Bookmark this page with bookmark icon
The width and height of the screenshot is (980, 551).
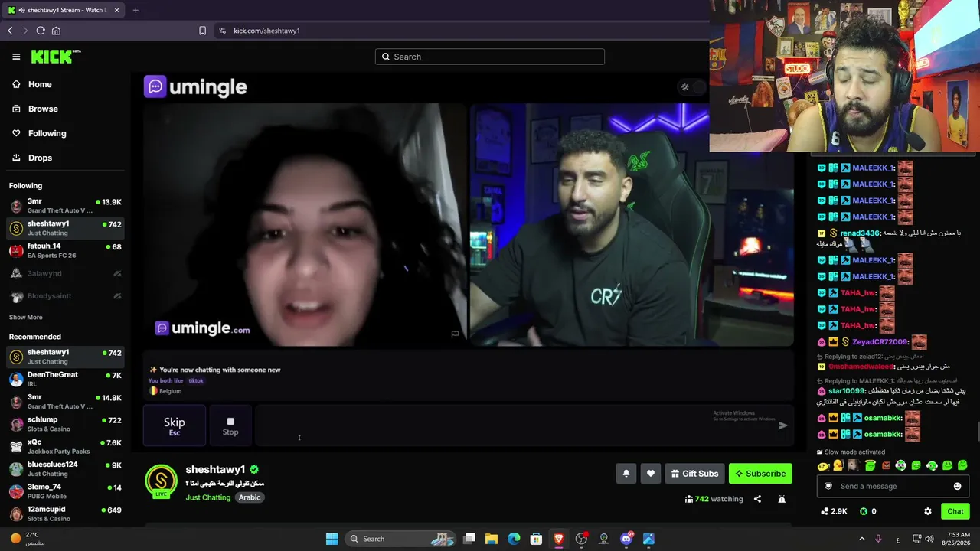tap(202, 31)
